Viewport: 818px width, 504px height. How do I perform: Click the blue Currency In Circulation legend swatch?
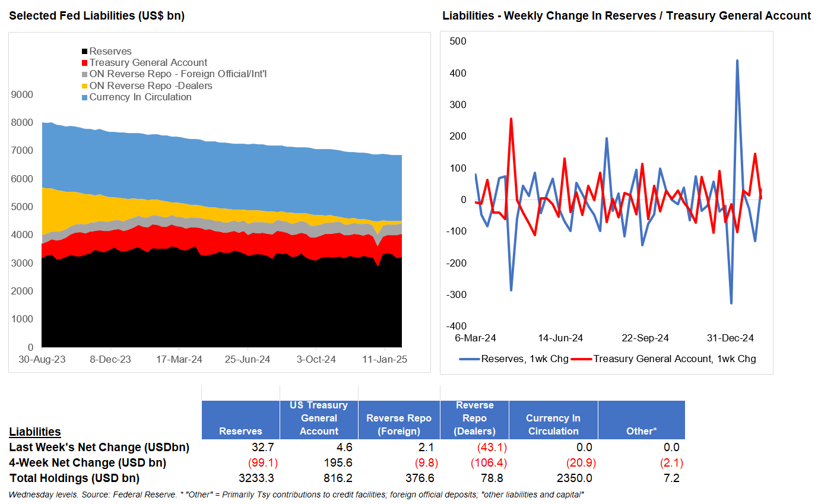[x=85, y=97]
